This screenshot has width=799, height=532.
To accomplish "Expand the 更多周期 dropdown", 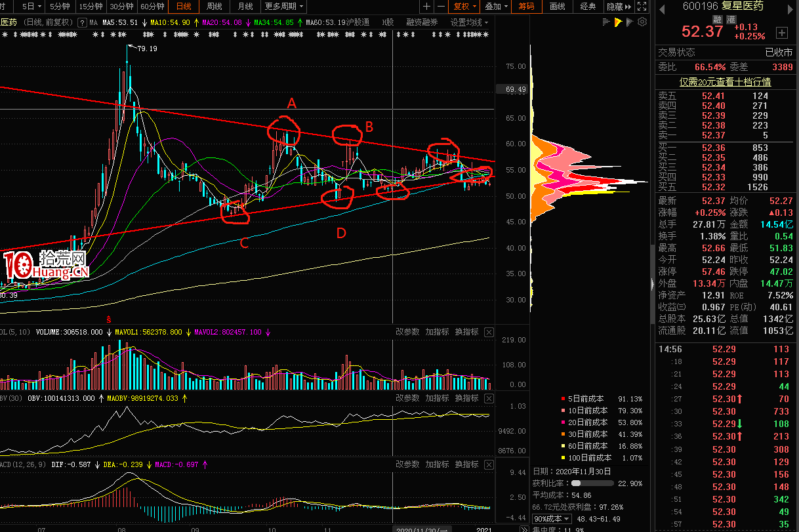I will pyautogui.click(x=284, y=7).
